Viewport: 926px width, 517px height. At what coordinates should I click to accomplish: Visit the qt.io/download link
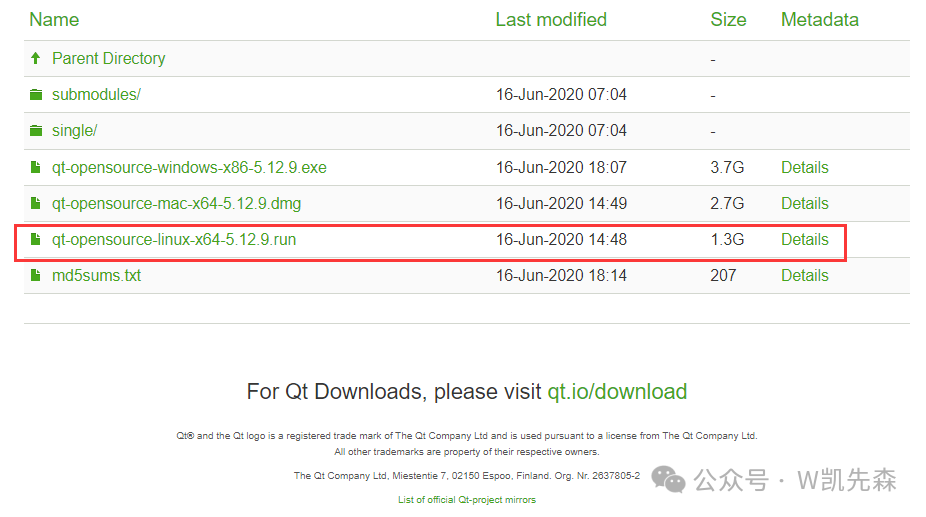coord(617,392)
